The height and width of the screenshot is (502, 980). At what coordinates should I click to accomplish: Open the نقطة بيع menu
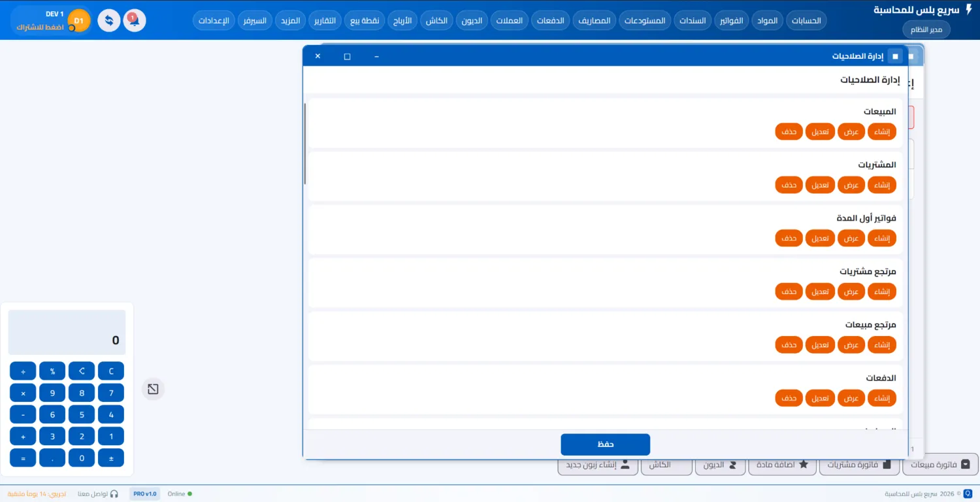pyautogui.click(x=365, y=20)
